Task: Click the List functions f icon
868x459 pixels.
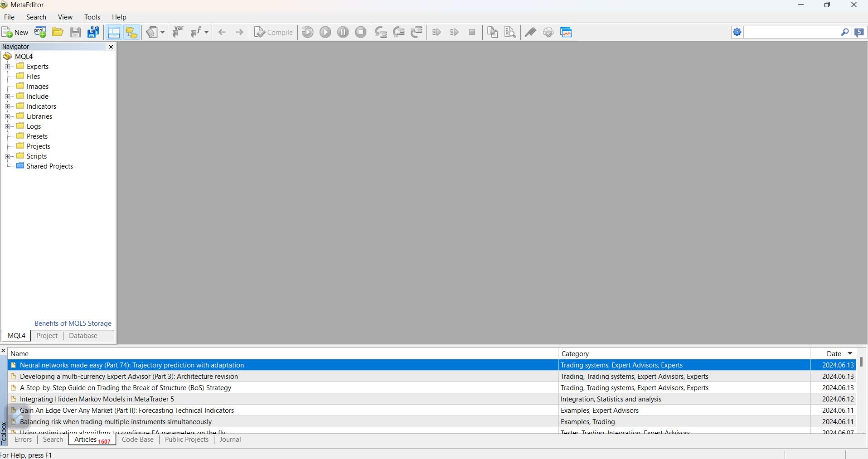Action: (196, 32)
